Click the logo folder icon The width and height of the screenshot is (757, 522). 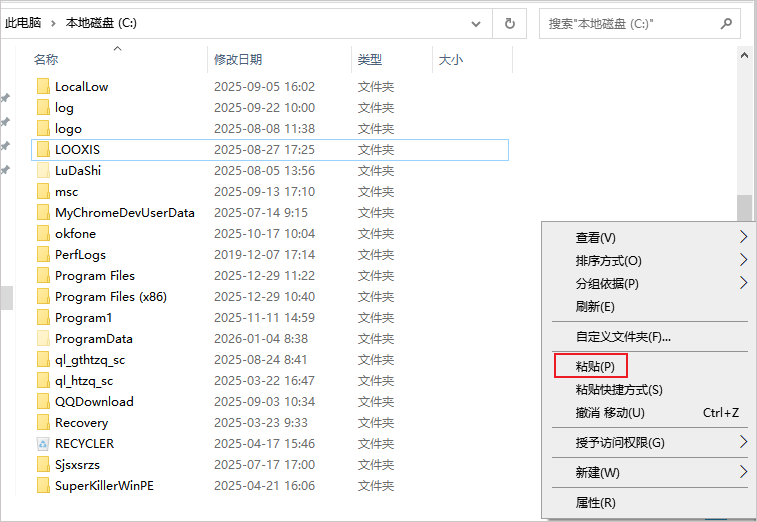click(43, 128)
